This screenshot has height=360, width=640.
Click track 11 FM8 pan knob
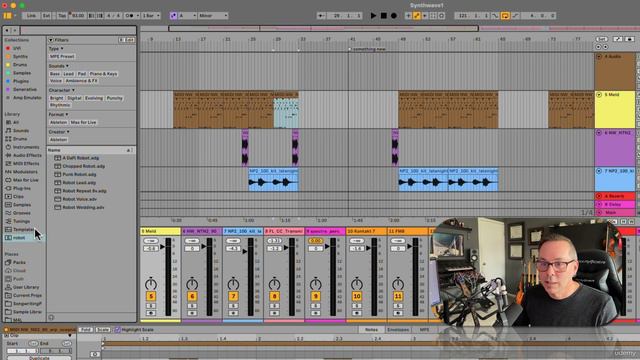(398, 284)
